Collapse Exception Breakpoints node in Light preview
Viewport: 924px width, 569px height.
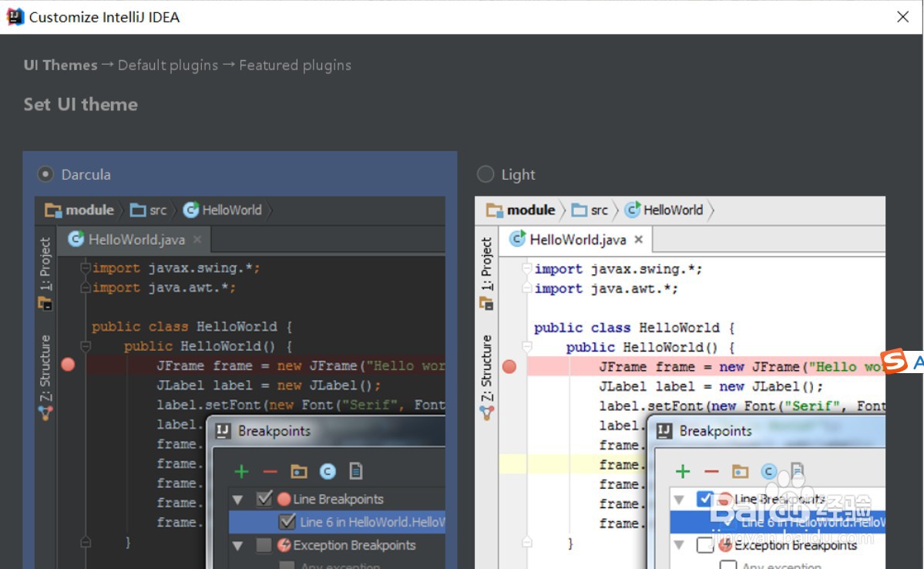(x=680, y=546)
